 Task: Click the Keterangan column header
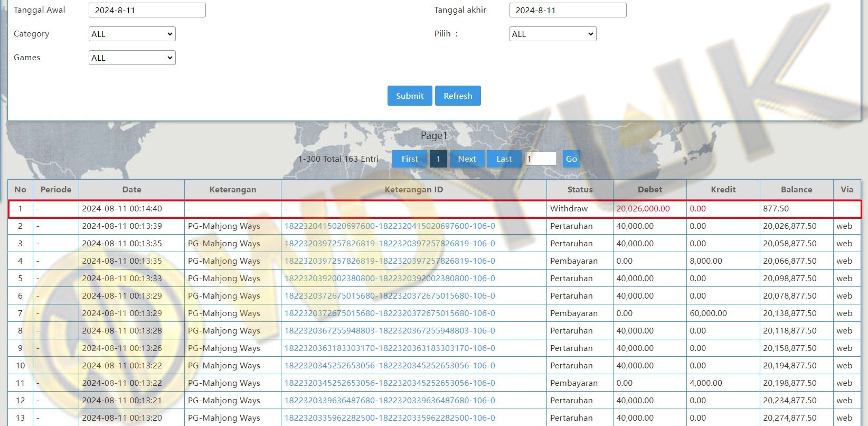(x=233, y=189)
